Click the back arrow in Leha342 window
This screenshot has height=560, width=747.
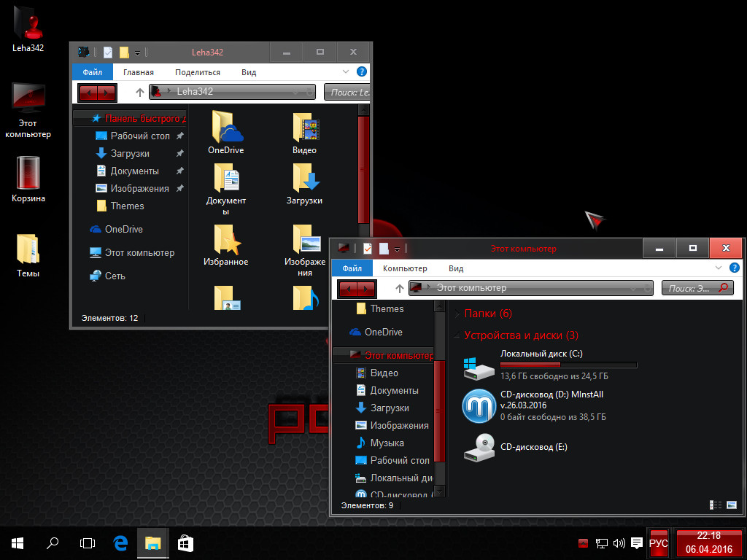[x=88, y=92]
